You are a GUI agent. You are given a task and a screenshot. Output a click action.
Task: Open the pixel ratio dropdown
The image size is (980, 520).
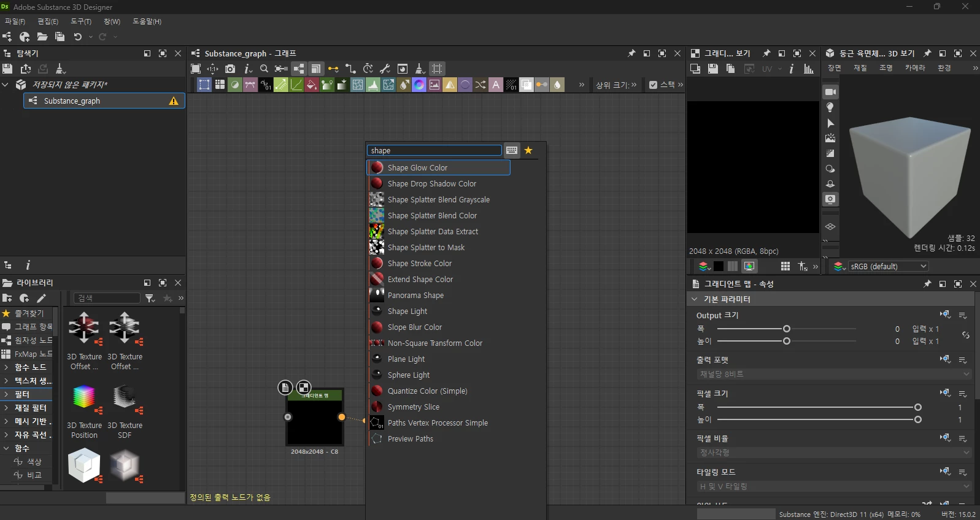834,453
